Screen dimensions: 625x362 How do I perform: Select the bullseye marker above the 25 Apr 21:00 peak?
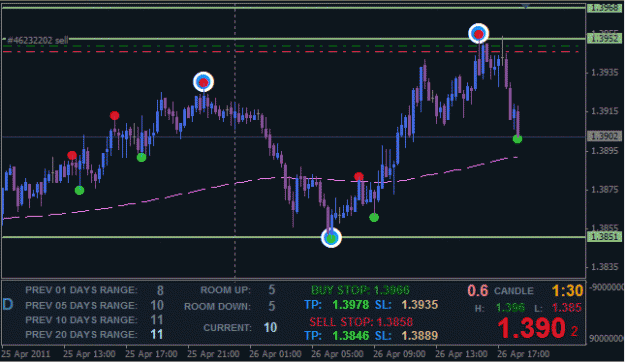tap(204, 82)
